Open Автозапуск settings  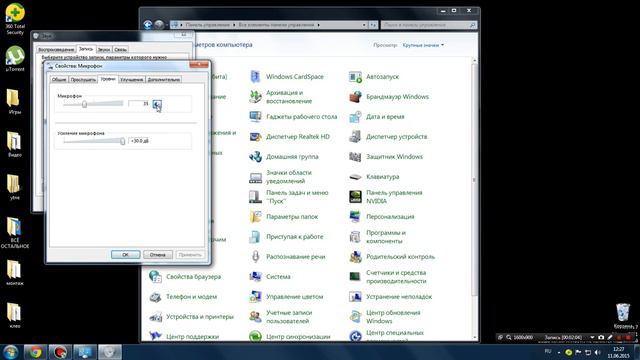click(x=374, y=77)
